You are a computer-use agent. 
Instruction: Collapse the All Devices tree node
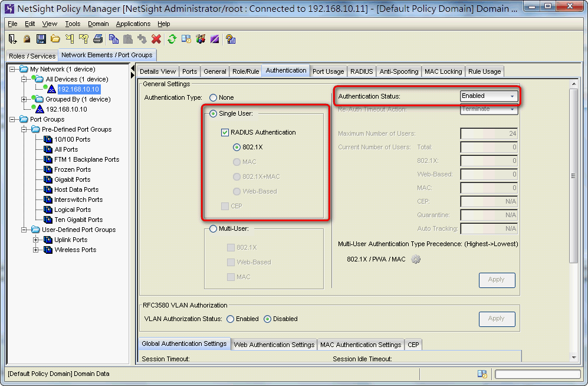coord(24,79)
